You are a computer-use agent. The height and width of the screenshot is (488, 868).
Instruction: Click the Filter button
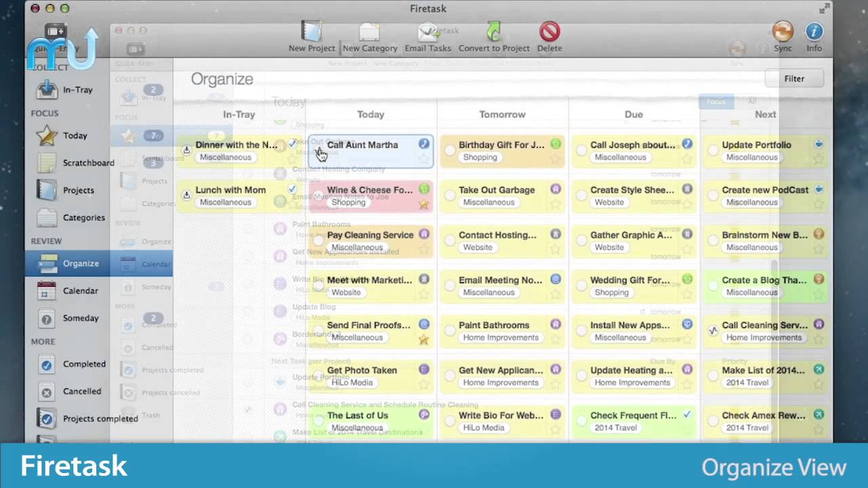pos(794,79)
